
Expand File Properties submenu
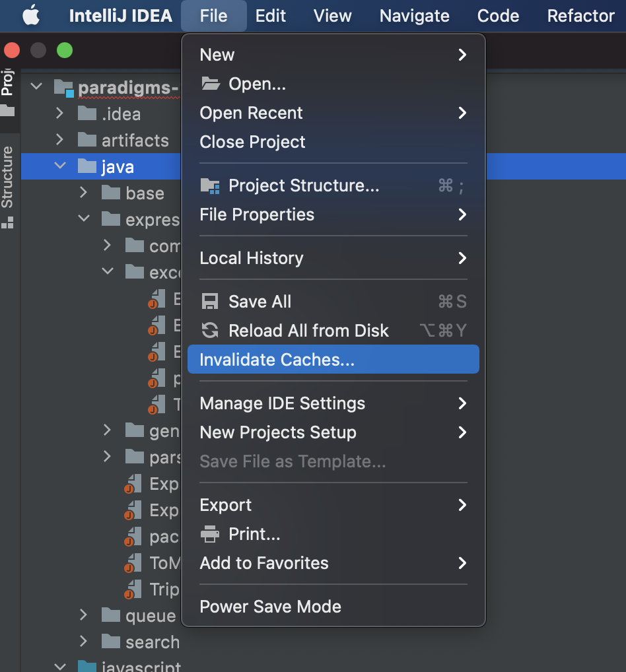tap(333, 215)
